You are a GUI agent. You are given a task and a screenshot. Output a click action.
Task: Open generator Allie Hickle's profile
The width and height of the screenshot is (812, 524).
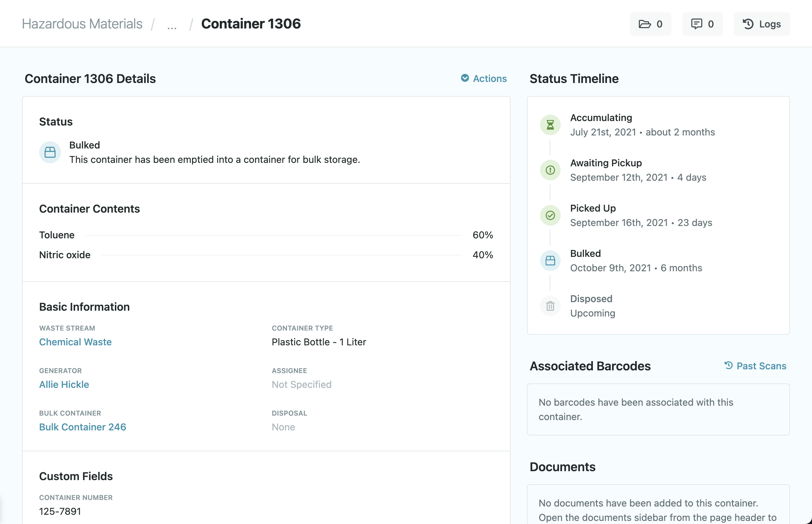coord(64,384)
